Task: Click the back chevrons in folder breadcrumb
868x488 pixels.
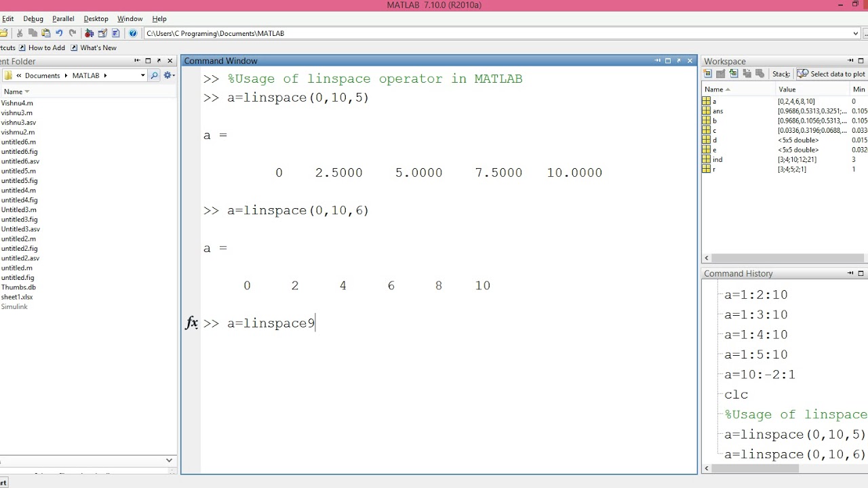Action: pyautogui.click(x=19, y=75)
